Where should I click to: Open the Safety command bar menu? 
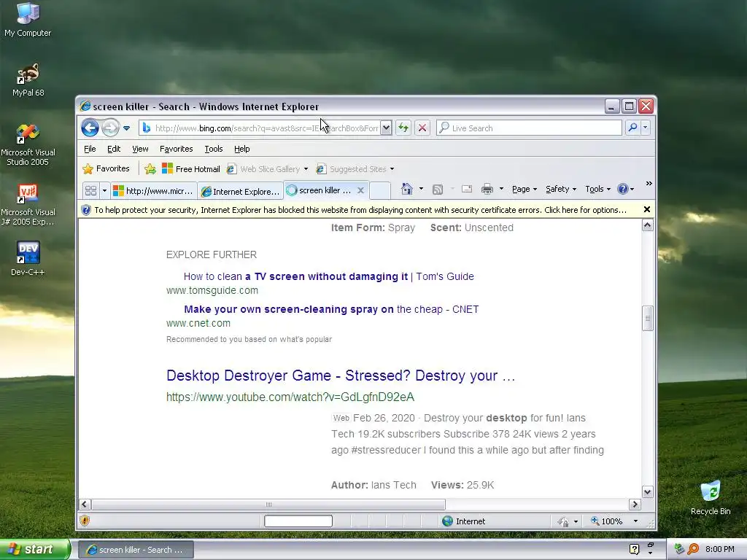pos(561,189)
